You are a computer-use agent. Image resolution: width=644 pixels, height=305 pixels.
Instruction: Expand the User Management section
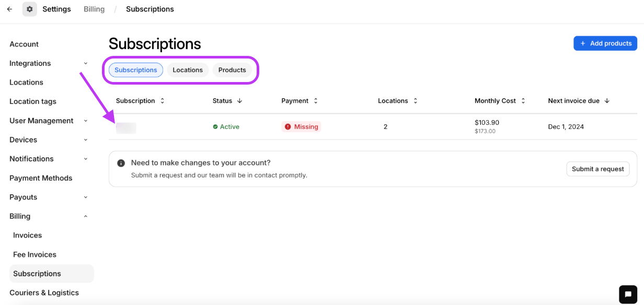coord(85,120)
